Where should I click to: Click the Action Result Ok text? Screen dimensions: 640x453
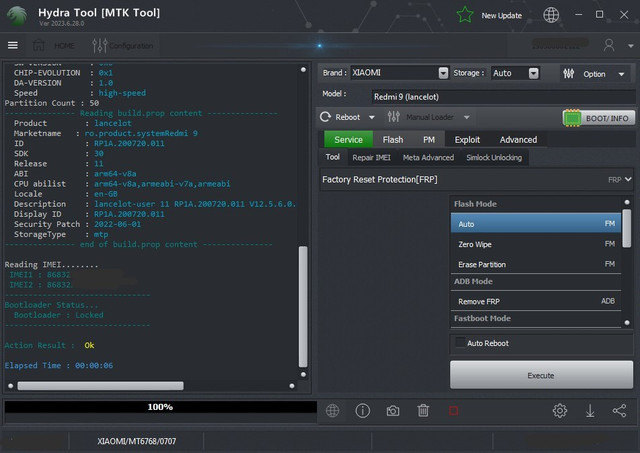49,345
